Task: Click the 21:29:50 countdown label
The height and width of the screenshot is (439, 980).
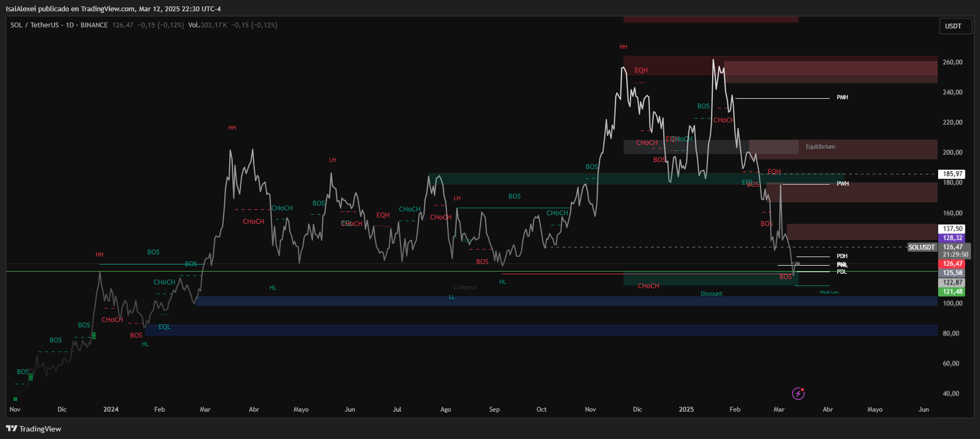Action: click(x=955, y=254)
